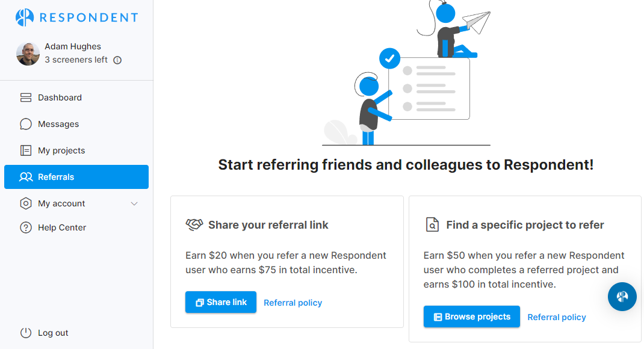Click Adam Hughes profile avatar
The height and width of the screenshot is (349, 644).
28,54
